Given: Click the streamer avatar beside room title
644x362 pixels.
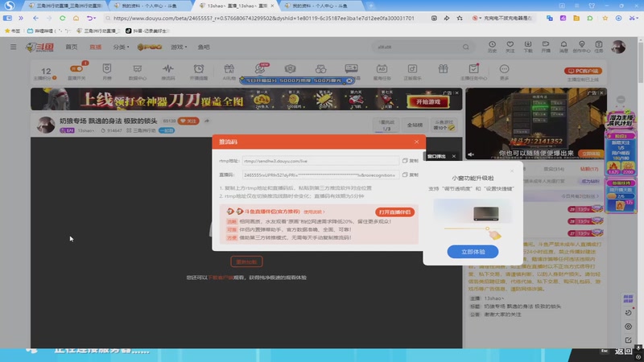Looking at the screenshot, I should (x=46, y=125).
